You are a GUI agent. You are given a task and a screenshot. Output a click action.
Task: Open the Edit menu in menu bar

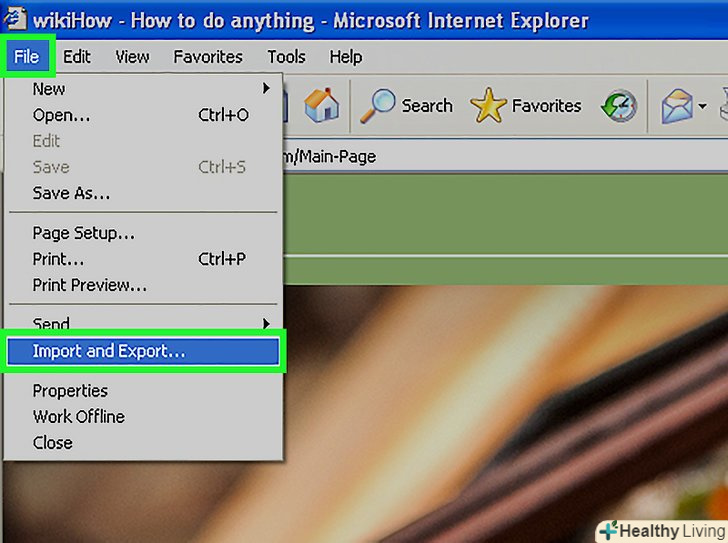coord(77,57)
